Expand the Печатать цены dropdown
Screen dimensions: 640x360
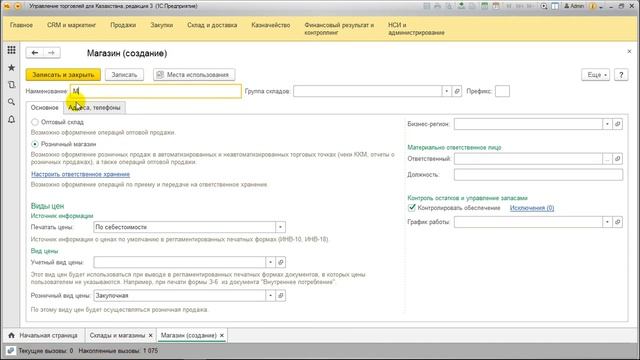click(280, 227)
